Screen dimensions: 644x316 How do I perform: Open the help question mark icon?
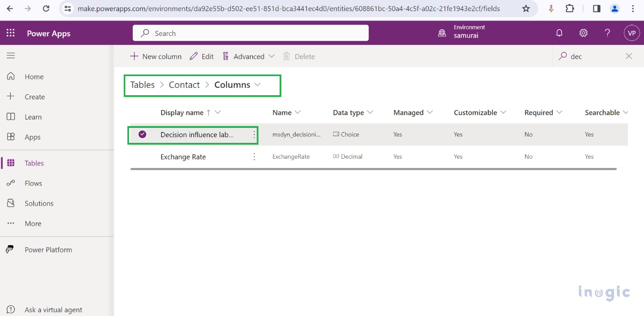pos(607,33)
